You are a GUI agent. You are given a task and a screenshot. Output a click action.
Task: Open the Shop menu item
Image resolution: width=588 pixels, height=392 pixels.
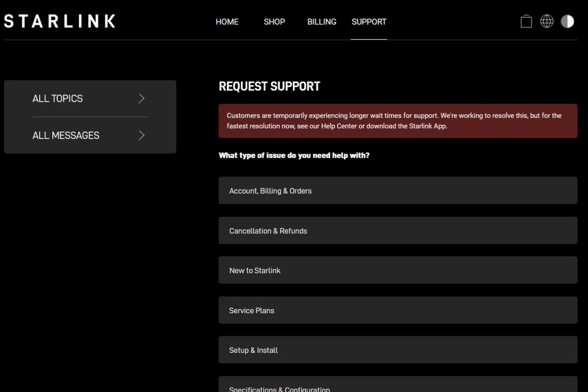(x=274, y=22)
